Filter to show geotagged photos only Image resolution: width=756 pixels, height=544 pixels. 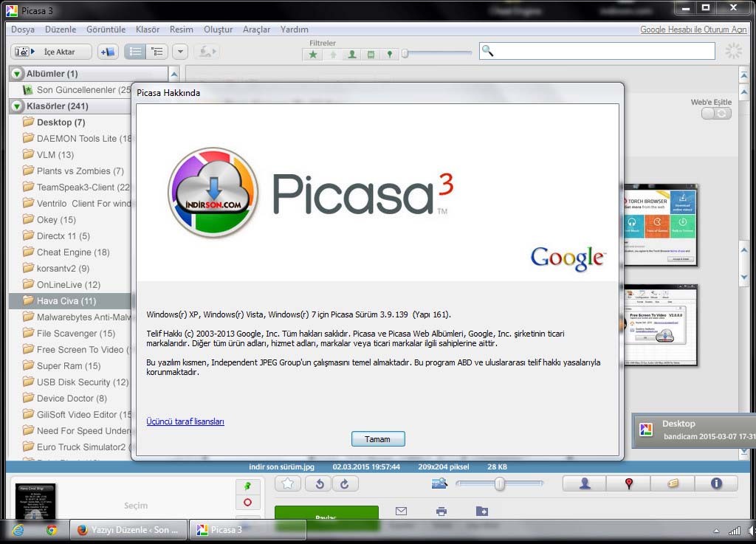point(390,55)
